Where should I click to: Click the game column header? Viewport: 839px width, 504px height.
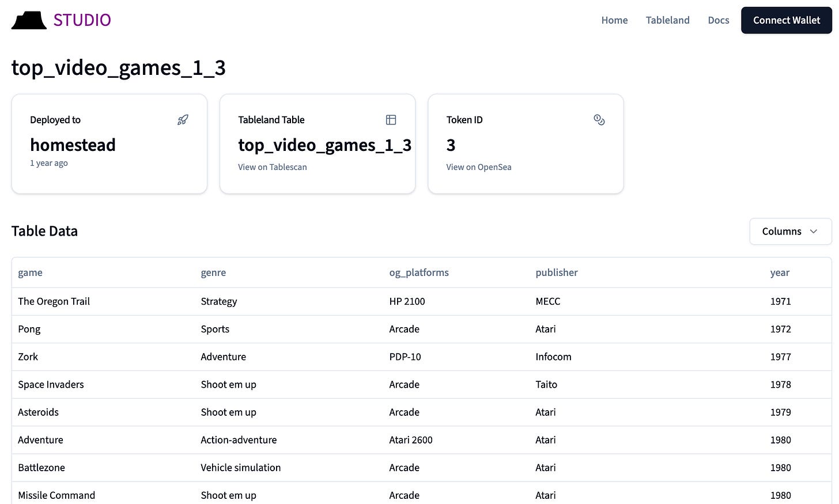click(30, 272)
